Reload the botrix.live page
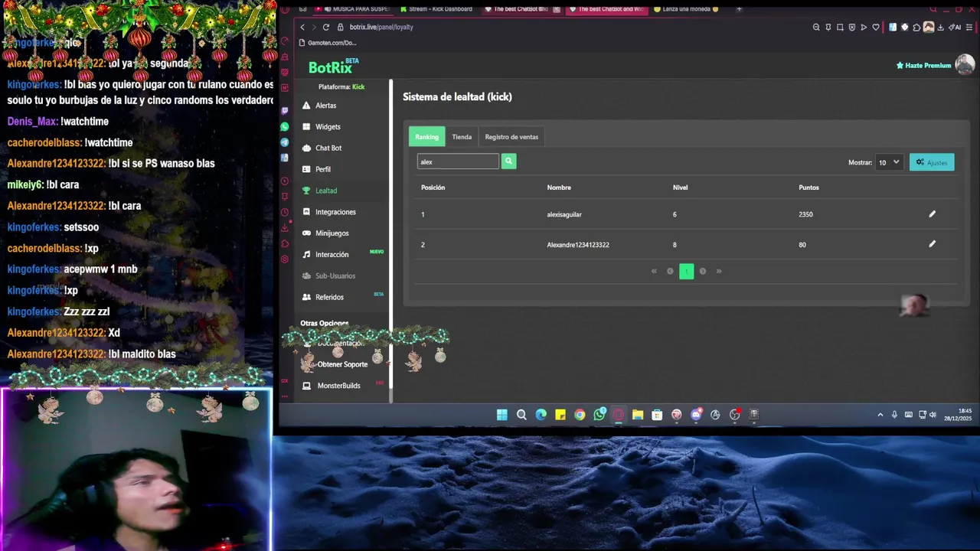 point(325,27)
